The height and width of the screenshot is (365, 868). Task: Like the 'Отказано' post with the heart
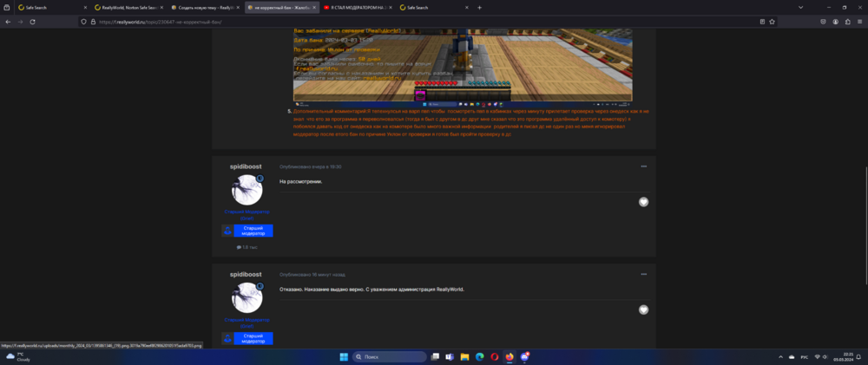(643, 310)
